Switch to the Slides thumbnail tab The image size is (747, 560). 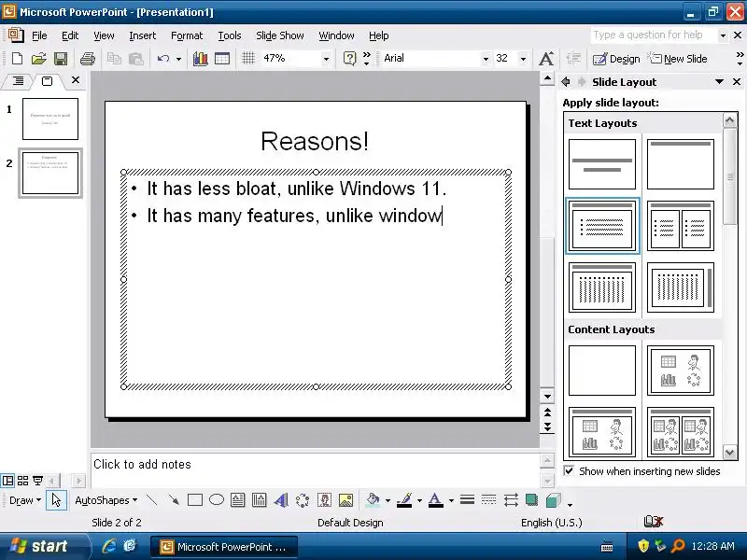(x=47, y=81)
